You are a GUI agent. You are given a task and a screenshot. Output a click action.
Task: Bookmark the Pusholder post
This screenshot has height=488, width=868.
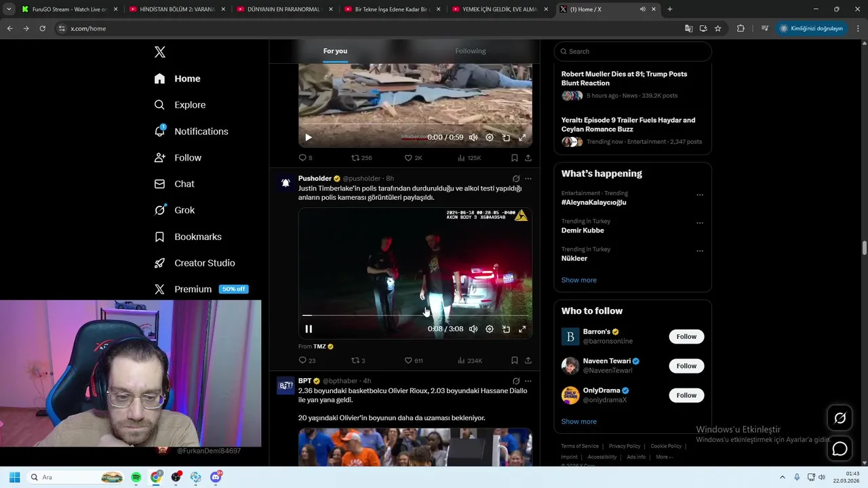(514, 361)
